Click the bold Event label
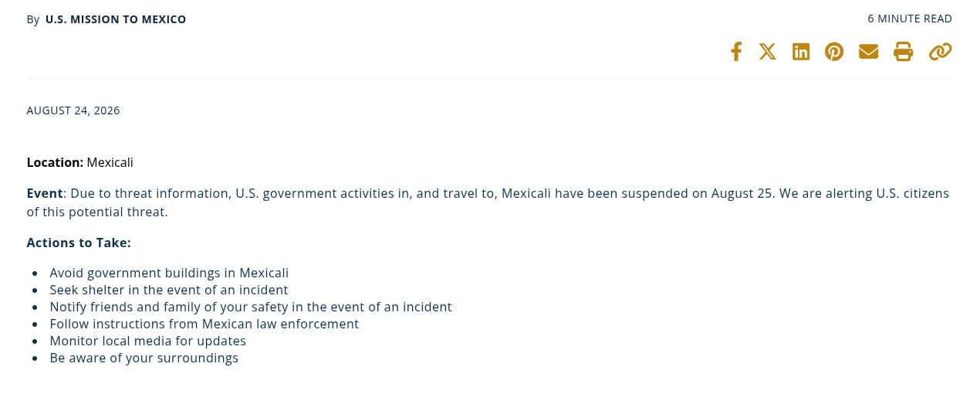 45,193
